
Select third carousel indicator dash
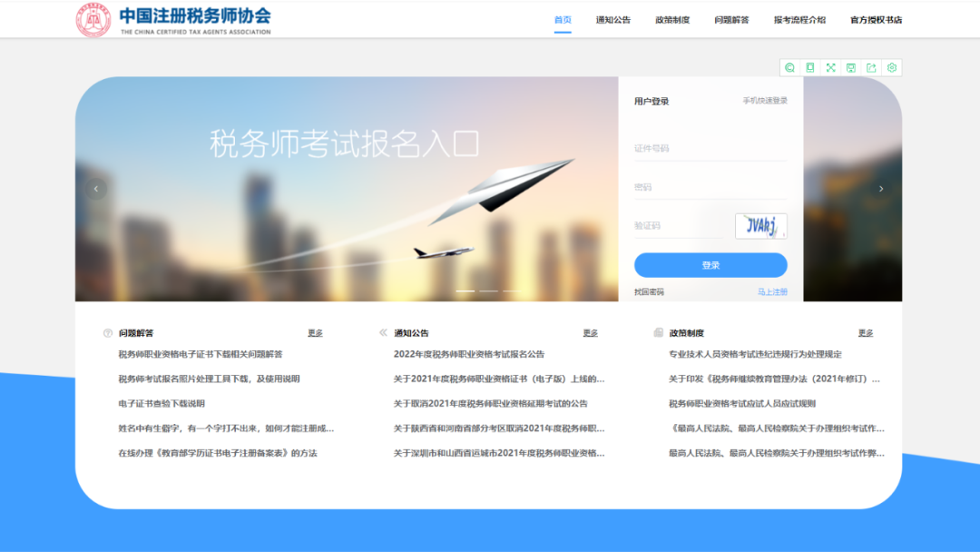pyautogui.click(x=511, y=291)
